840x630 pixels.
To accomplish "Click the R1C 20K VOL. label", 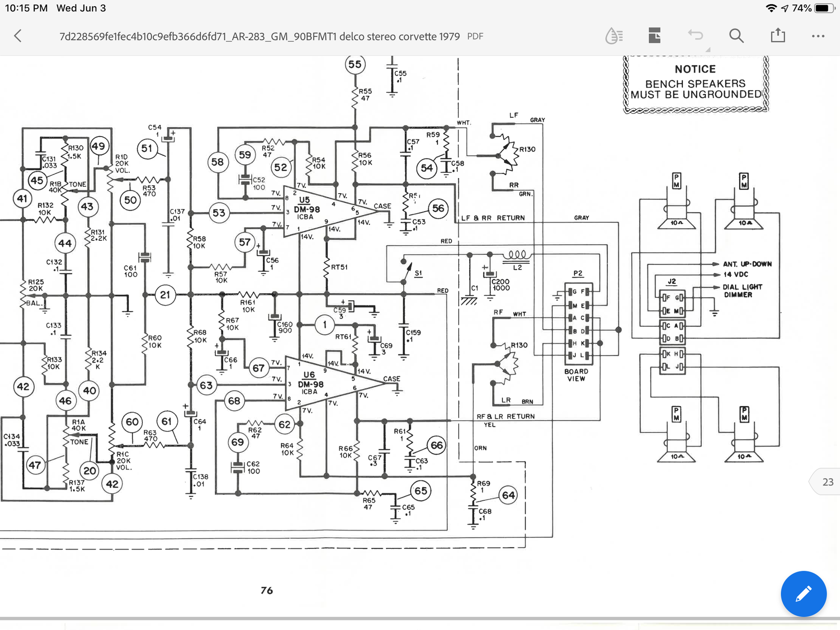I will point(124,461).
